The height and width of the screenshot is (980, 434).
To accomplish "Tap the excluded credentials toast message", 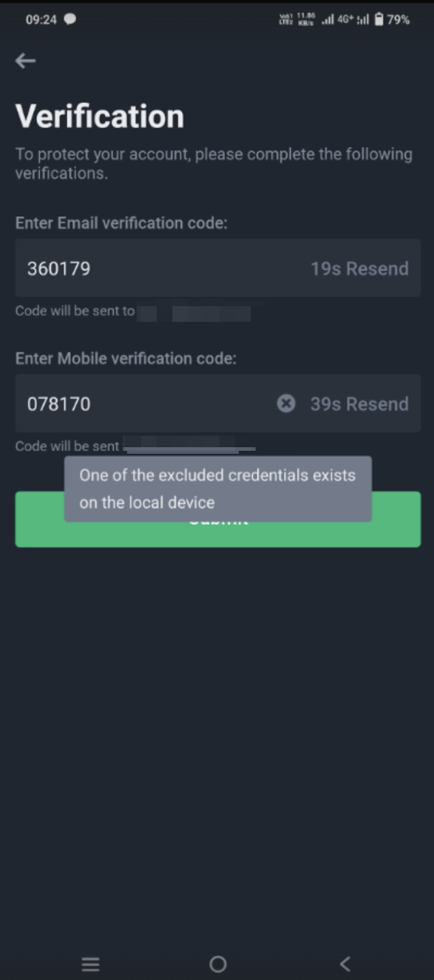I will point(218,489).
